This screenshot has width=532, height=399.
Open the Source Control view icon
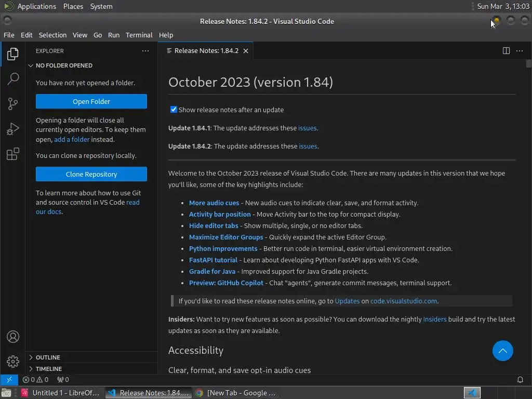(x=12, y=104)
